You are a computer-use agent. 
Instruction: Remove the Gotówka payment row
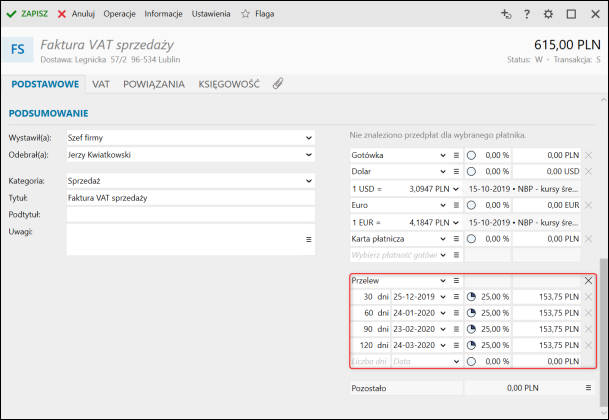pyautogui.click(x=588, y=155)
